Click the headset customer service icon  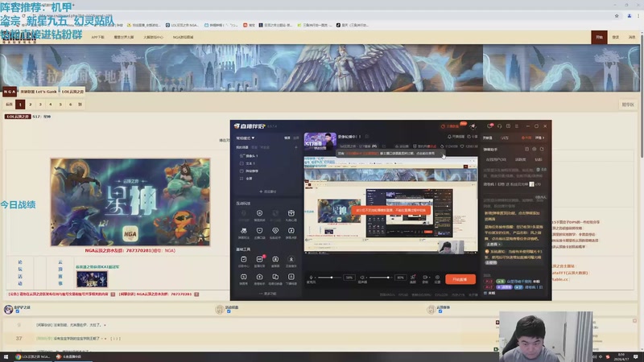tap(499, 126)
